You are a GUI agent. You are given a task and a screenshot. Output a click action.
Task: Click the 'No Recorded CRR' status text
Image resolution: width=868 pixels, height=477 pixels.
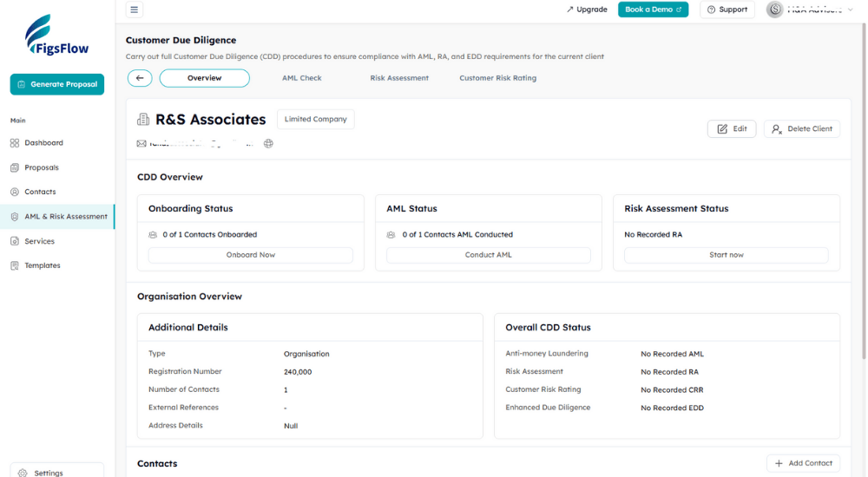(672, 390)
